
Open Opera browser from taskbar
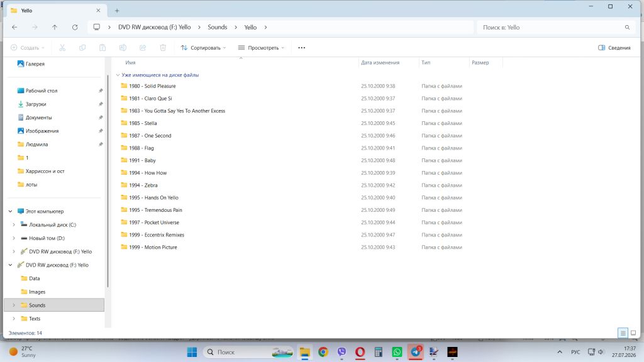click(360, 352)
